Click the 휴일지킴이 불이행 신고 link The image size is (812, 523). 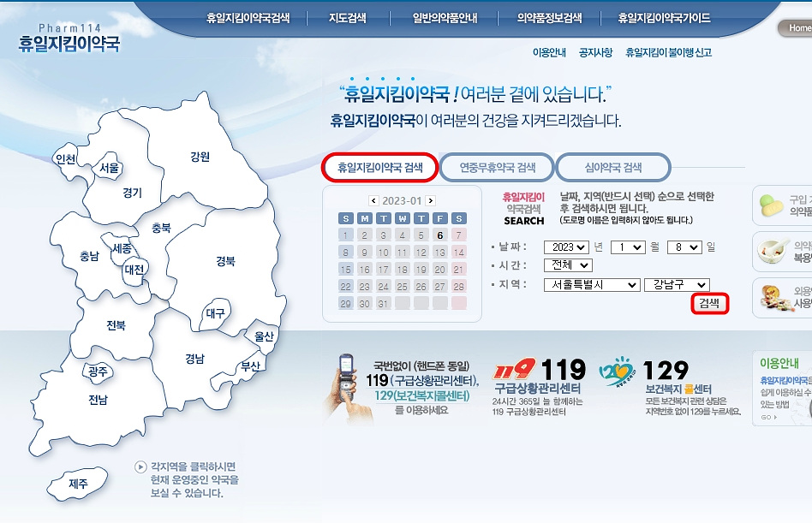tap(670, 52)
